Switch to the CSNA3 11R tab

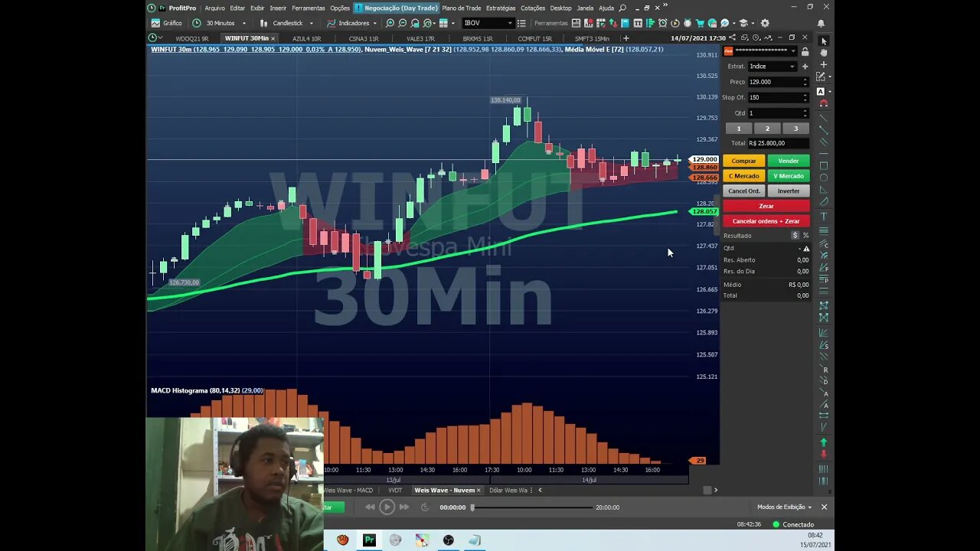(x=364, y=38)
